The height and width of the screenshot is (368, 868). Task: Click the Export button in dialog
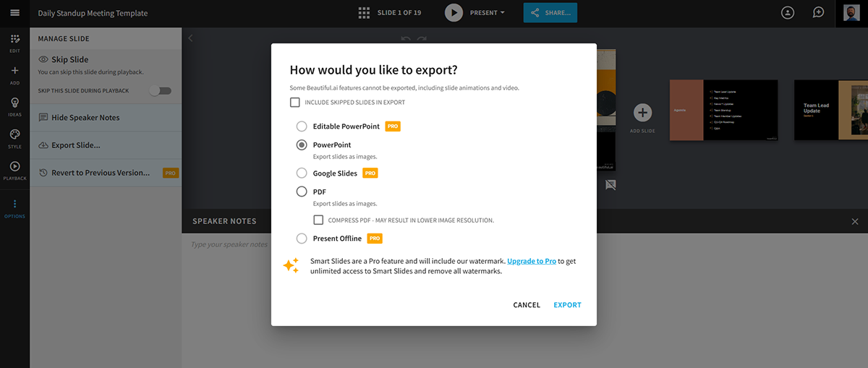pyautogui.click(x=567, y=305)
